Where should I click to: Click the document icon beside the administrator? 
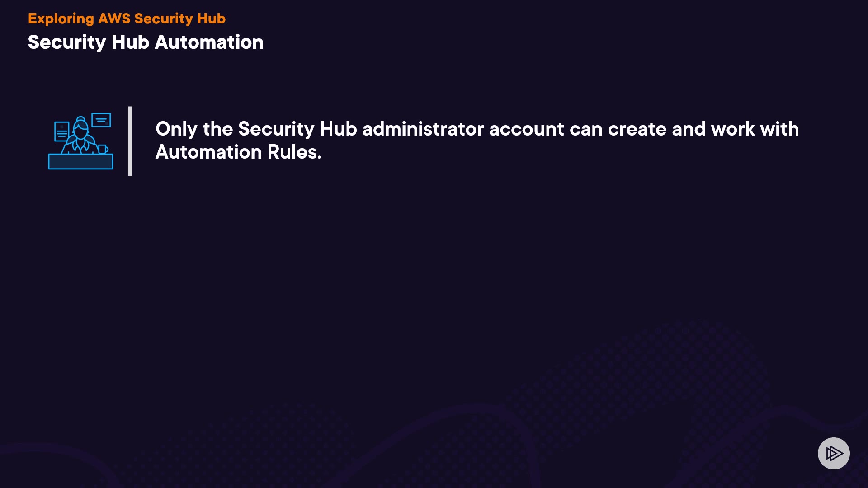click(x=61, y=131)
